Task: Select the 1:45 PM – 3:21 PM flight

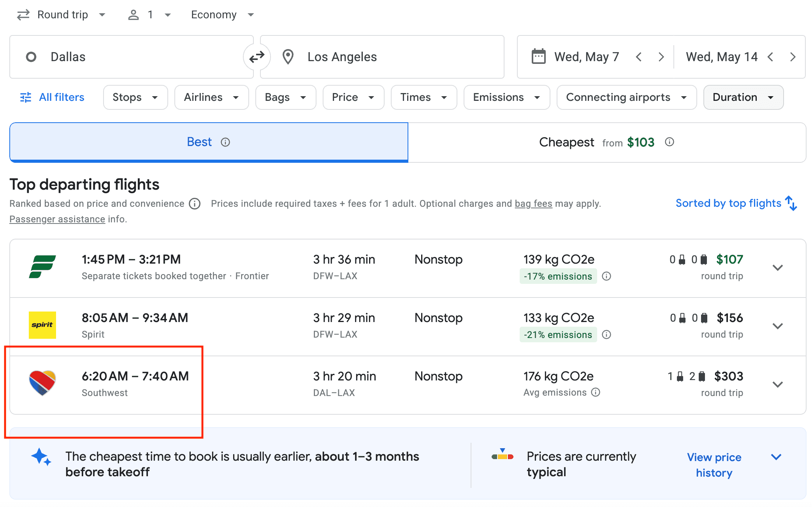Action: tap(408, 268)
